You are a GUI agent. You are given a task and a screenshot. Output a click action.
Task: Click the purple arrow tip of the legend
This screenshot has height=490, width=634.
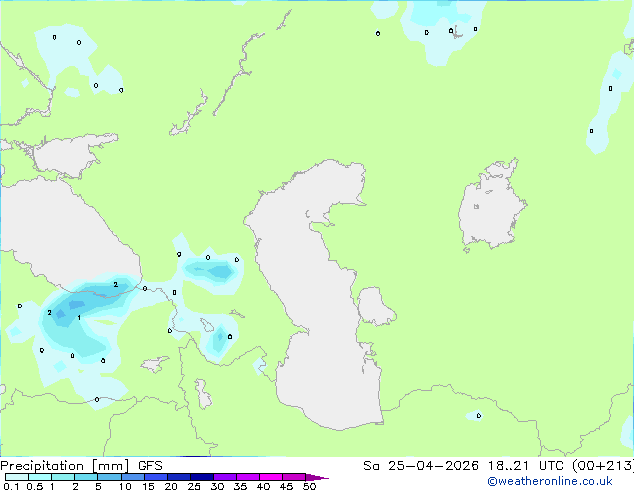point(317,477)
